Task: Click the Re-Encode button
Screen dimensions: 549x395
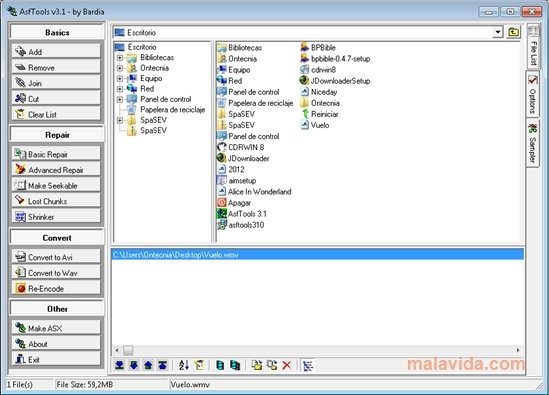Action: coord(56,289)
